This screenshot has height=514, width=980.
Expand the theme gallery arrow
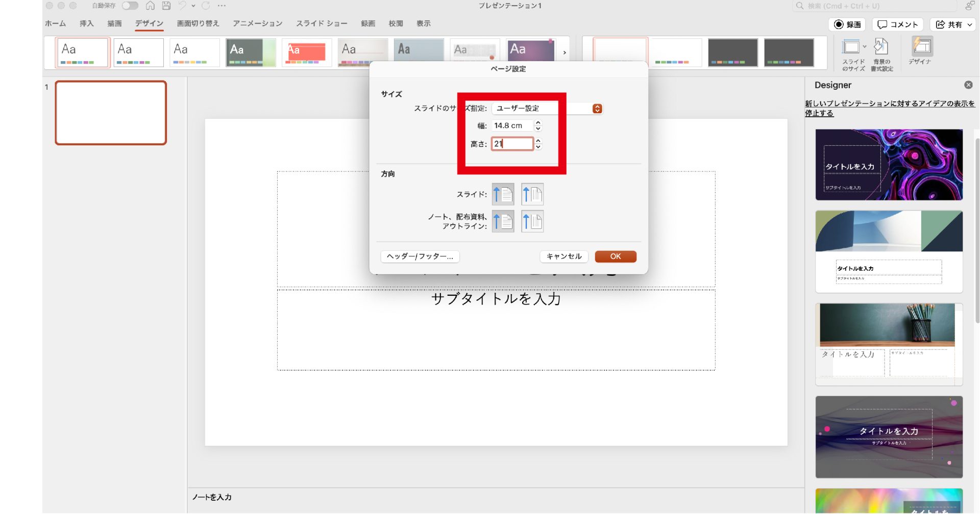coord(565,53)
